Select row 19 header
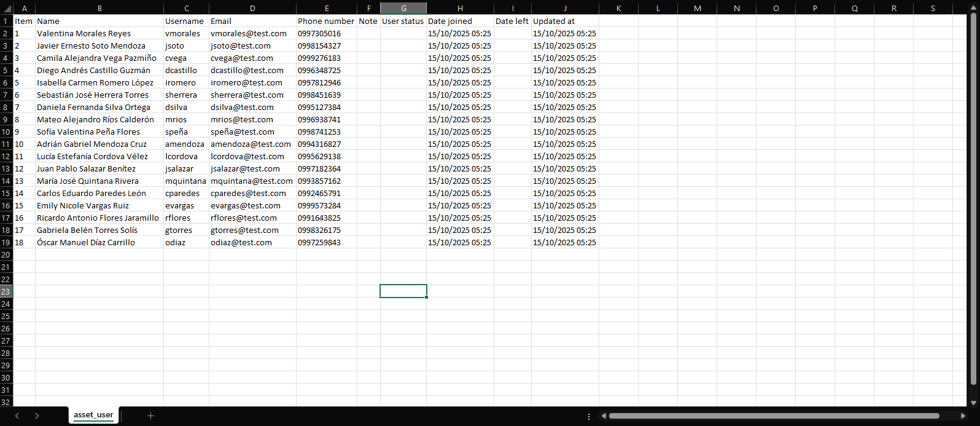This screenshot has width=980, height=426. click(6, 242)
